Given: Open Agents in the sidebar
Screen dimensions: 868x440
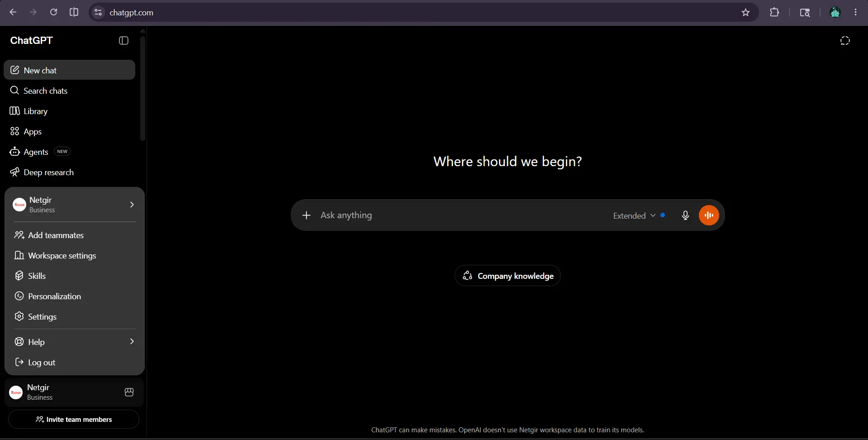Looking at the screenshot, I should 70,152.
